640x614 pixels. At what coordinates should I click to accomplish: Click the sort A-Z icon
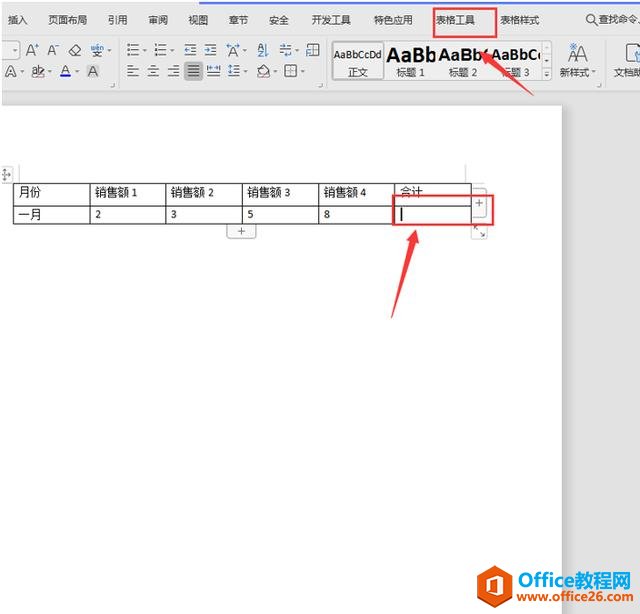click(263, 50)
